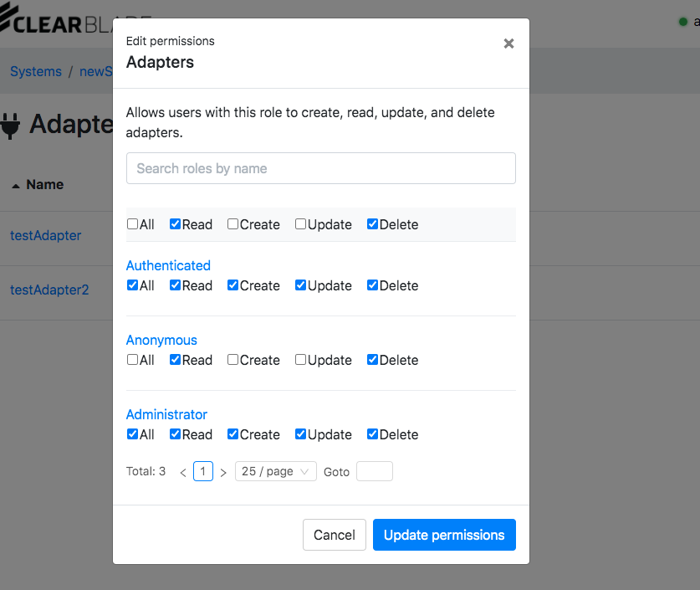The width and height of the screenshot is (700, 590).
Task: Open Systems in the breadcrumb
Action: tap(36, 72)
